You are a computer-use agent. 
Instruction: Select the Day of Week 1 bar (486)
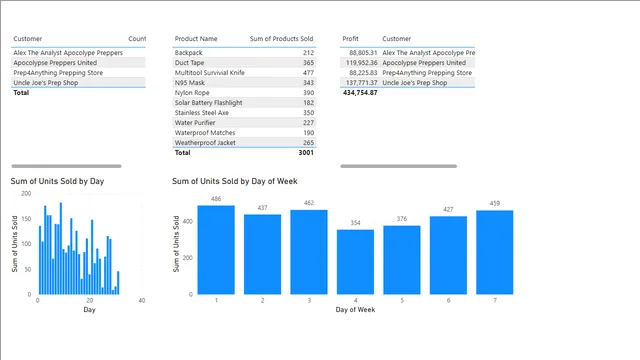[216, 250]
